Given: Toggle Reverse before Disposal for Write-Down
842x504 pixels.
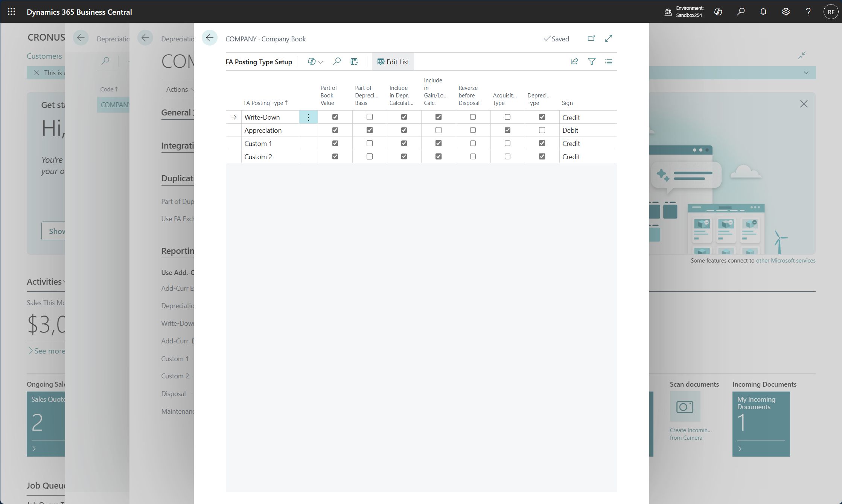Looking at the screenshot, I should click(473, 117).
